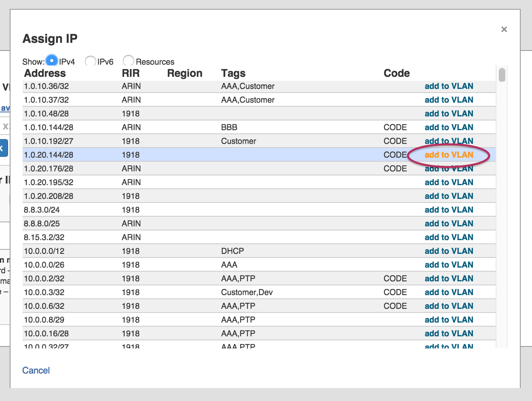Select the Resources radio button
The height and width of the screenshot is (401, 532).
coord(129,61)
